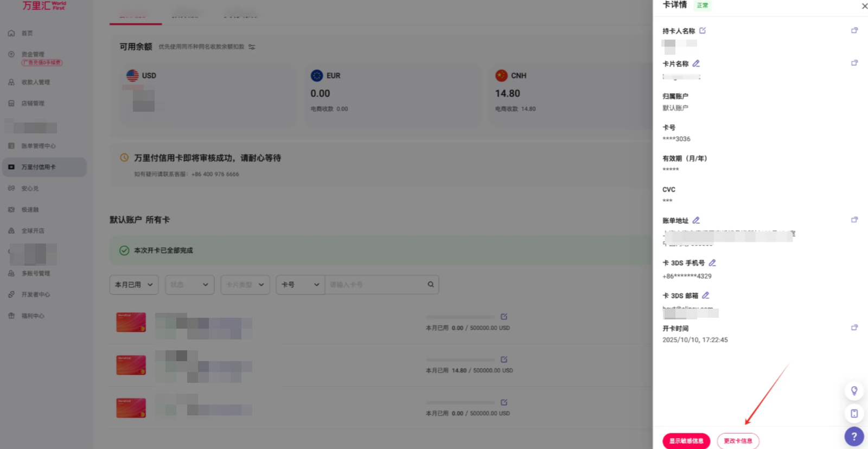Edit the 持卡人名称 cardholder name
The height and width of the screenshot is (449, 868).
point(703,31)
